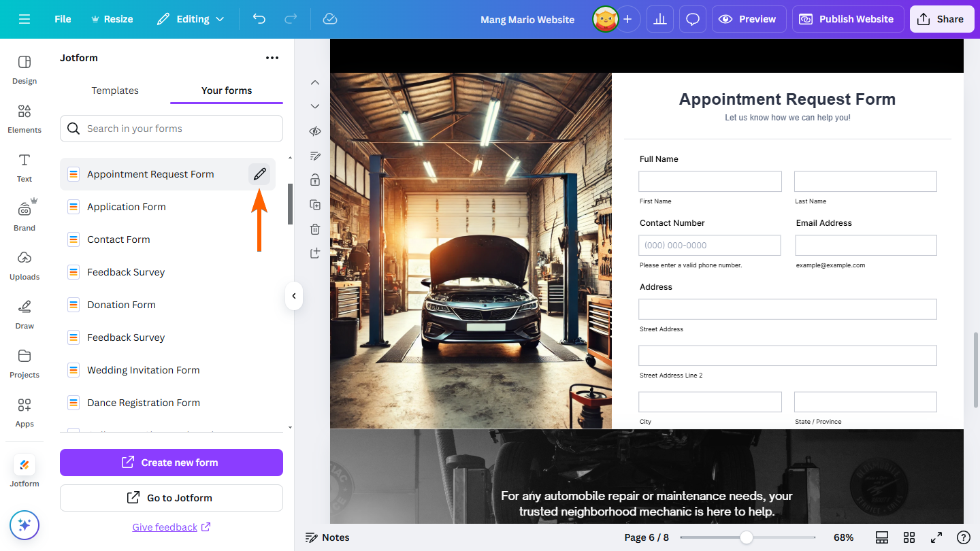This screenshot has height=551, width=980.
Task: Select the Application Form entry
Action: tap(167, 207)
